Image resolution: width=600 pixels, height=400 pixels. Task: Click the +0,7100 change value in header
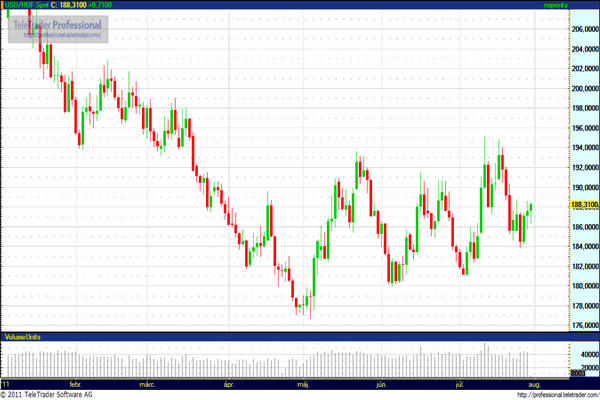click(x=100, y=5)
